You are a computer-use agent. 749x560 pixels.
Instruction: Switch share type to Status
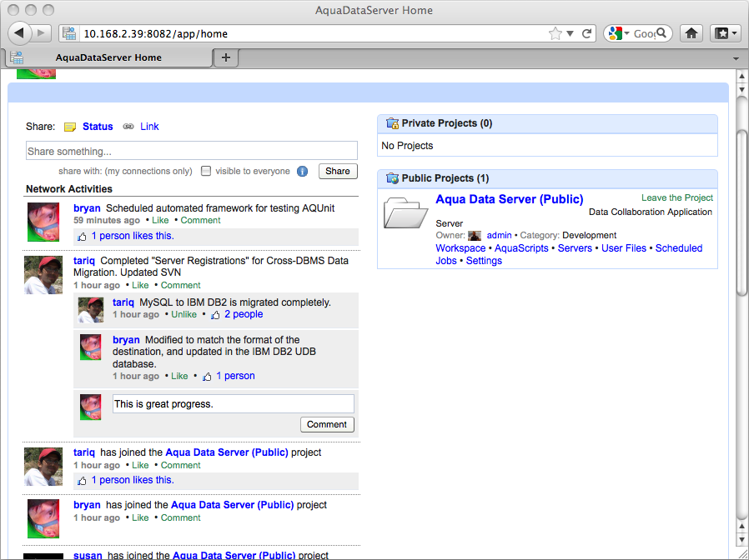coord(98,127)
